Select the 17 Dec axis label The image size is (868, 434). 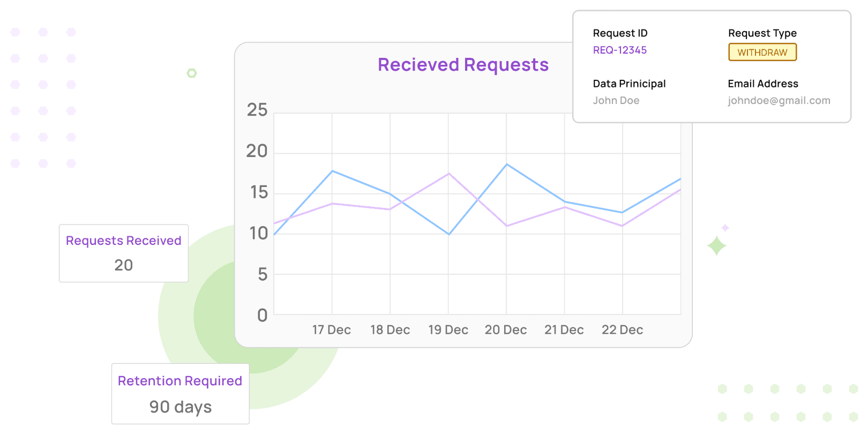(x=332, y=330)
